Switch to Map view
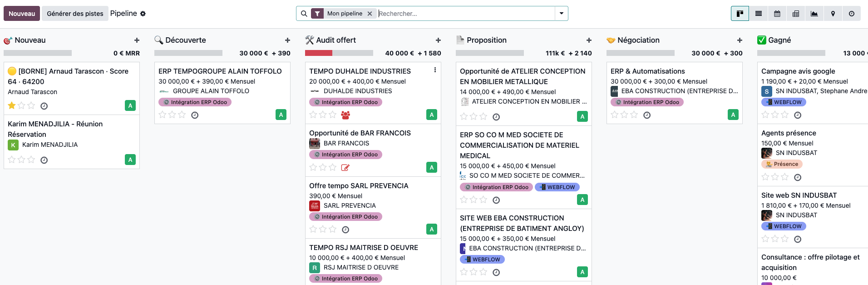The image size is (868, 285). pos(833,14)
